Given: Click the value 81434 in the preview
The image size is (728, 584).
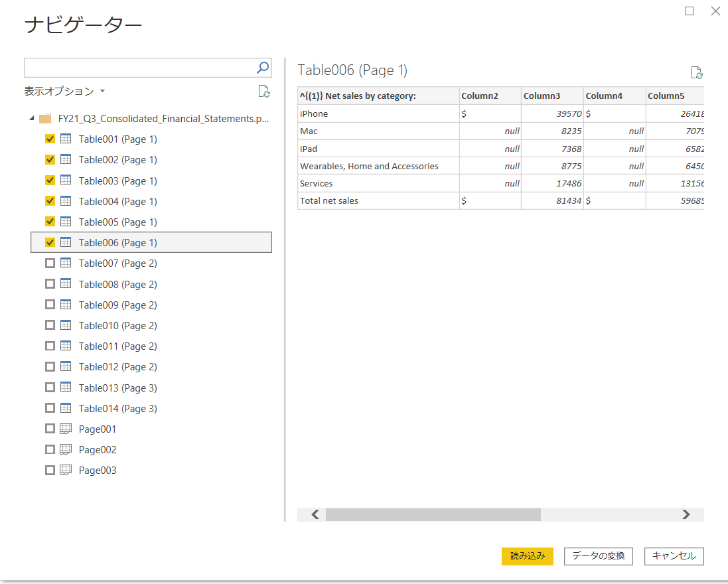Looking at the screenshot, I should (x=569, y=200).
